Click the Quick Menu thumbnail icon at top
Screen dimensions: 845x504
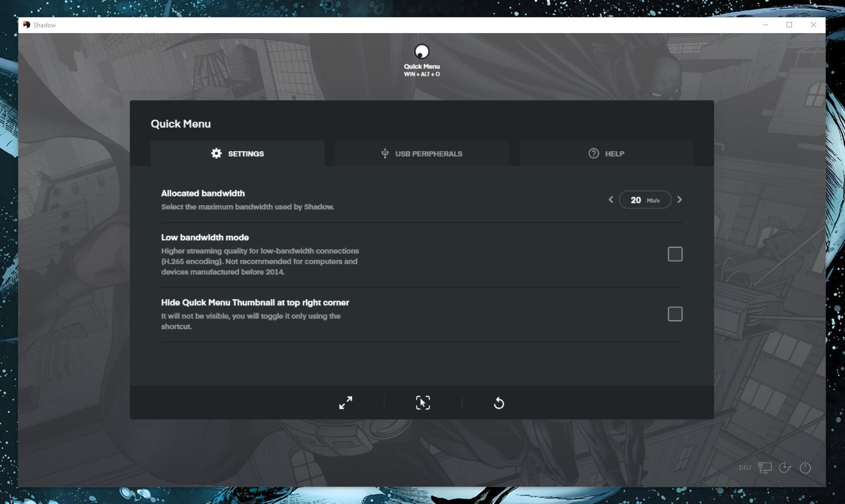pos(421,51)
